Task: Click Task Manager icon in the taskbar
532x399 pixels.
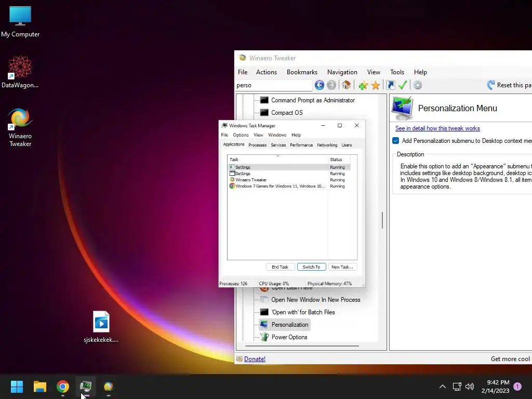Action: (x=86, y=387)
